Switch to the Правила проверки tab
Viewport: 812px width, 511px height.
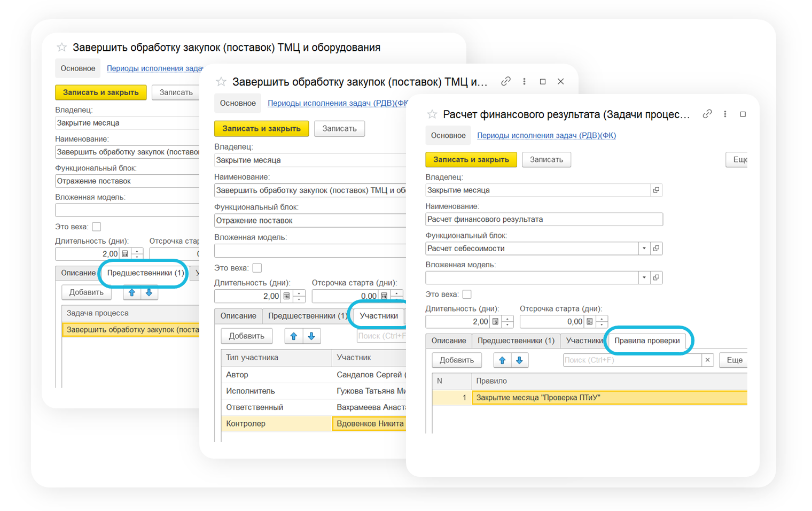647,340
